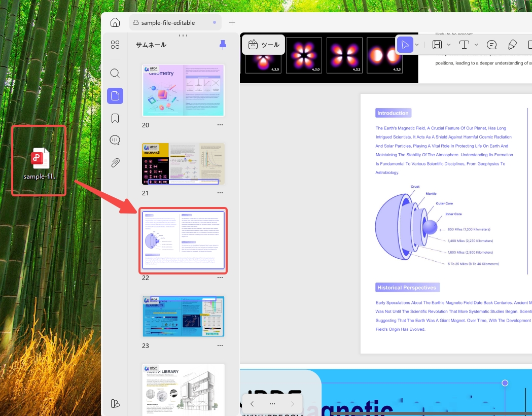Go to previous page arrow
The height and width of the screenshot is (416, 532).
pos(252,404)
